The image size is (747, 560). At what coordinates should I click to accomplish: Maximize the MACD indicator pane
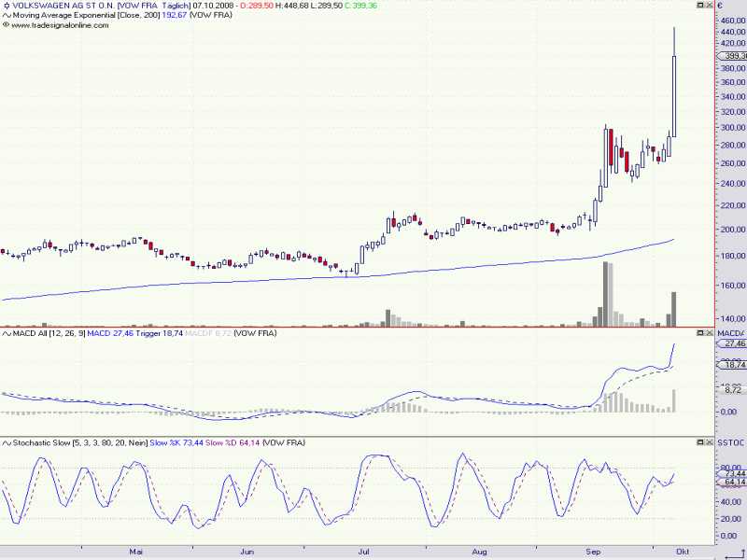tap(701, 333)
